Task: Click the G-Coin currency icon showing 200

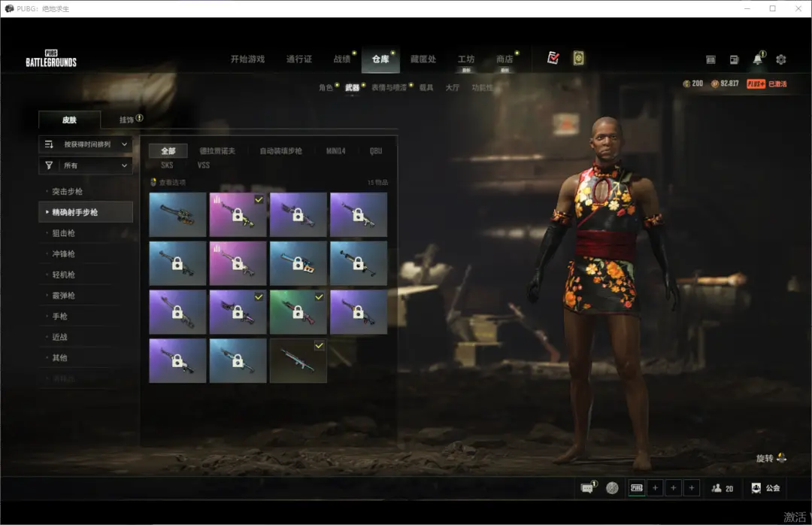Action: pos(686,83)
